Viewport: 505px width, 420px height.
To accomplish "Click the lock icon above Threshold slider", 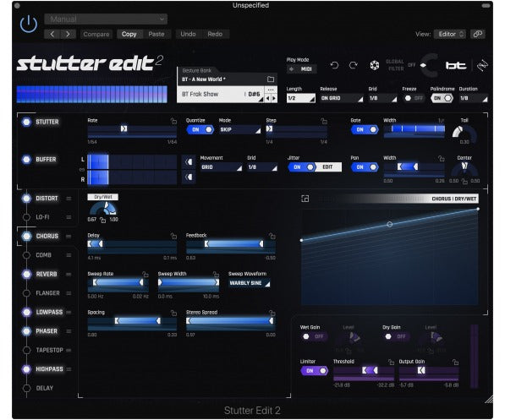I will (x=391, y=362).
